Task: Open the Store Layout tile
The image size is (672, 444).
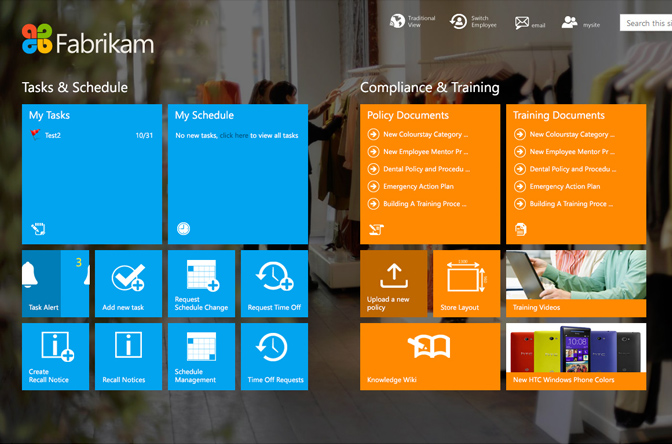Action: click(465, 283)
